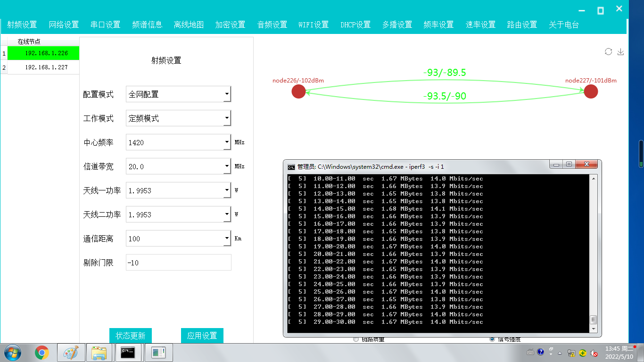Click the download icon above topology map
The image size is (644, 362).
click(620, 51)
